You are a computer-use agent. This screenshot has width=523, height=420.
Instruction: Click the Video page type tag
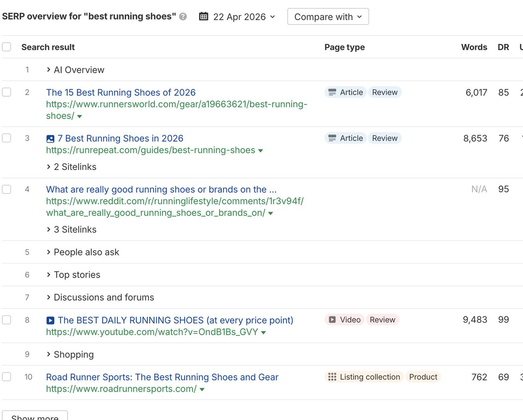click(x=345, y=320)
